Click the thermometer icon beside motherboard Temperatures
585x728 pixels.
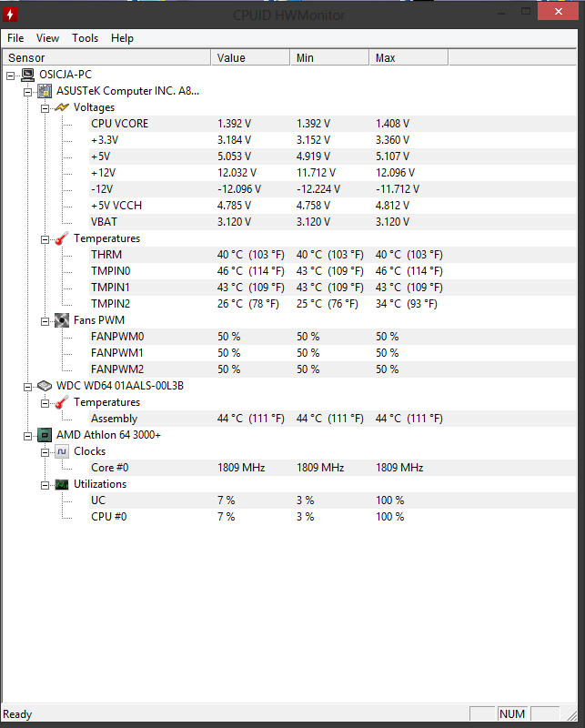coord(61,238)
